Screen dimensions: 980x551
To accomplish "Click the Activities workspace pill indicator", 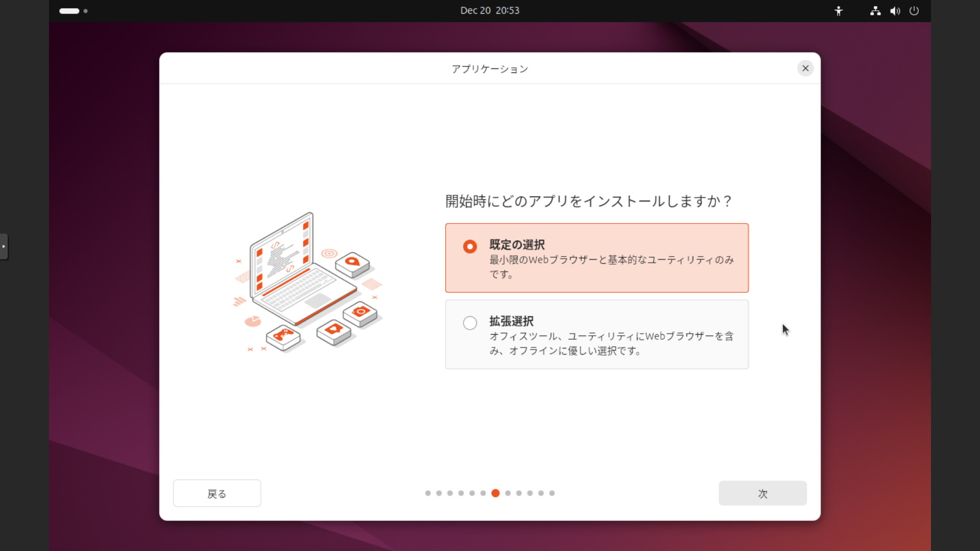I will click(69, 11).
